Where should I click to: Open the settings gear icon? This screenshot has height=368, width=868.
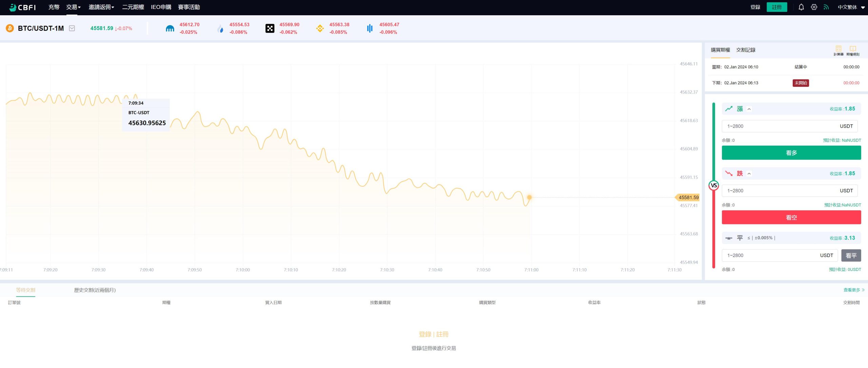tap(814, 7)
